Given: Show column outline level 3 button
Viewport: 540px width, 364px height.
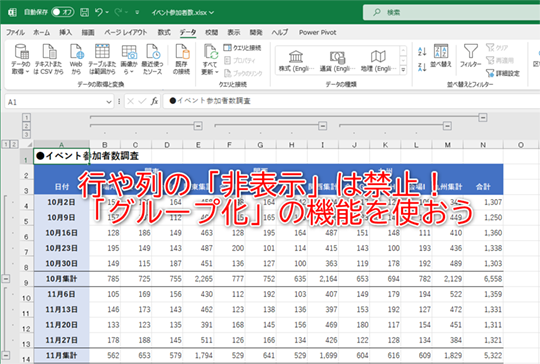Looking at the screenshot, I should point(26,134).
